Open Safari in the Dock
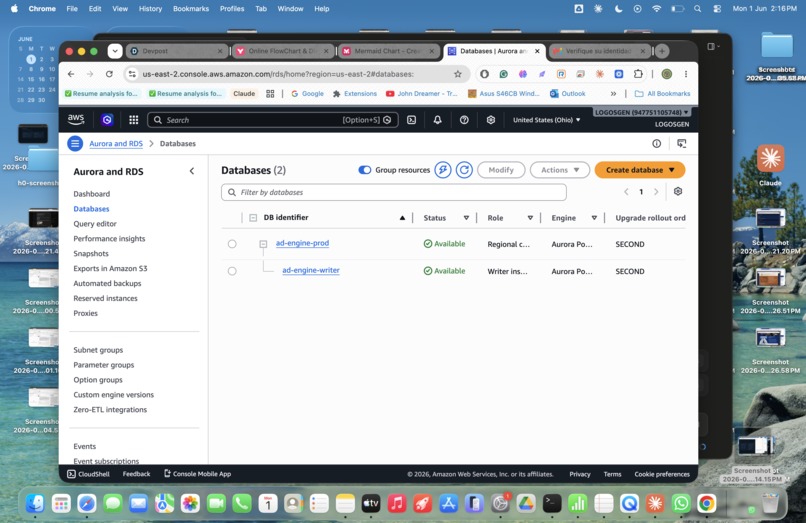806x523 pixels. click(x=87, y=503)
